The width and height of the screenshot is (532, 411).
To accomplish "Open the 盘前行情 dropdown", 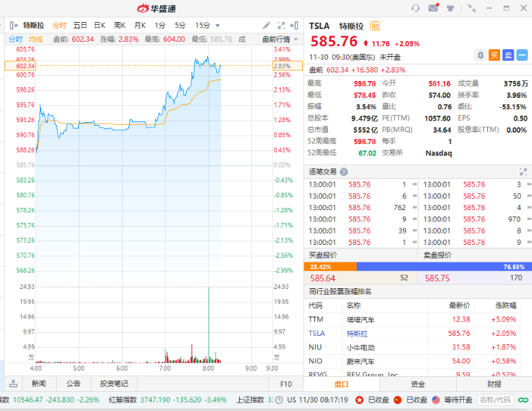I will pyautogui.click(x=280, y=40).
